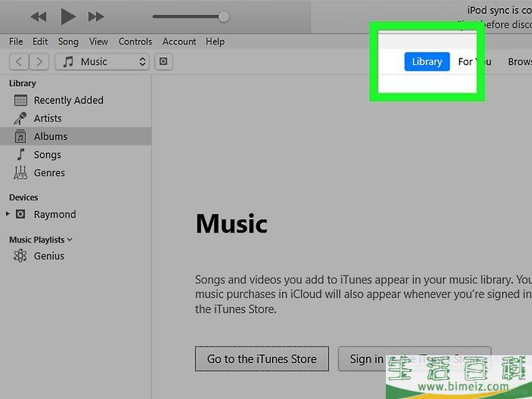
Task: Click the Raymond iPod device icon
Action: pos(20,214)
